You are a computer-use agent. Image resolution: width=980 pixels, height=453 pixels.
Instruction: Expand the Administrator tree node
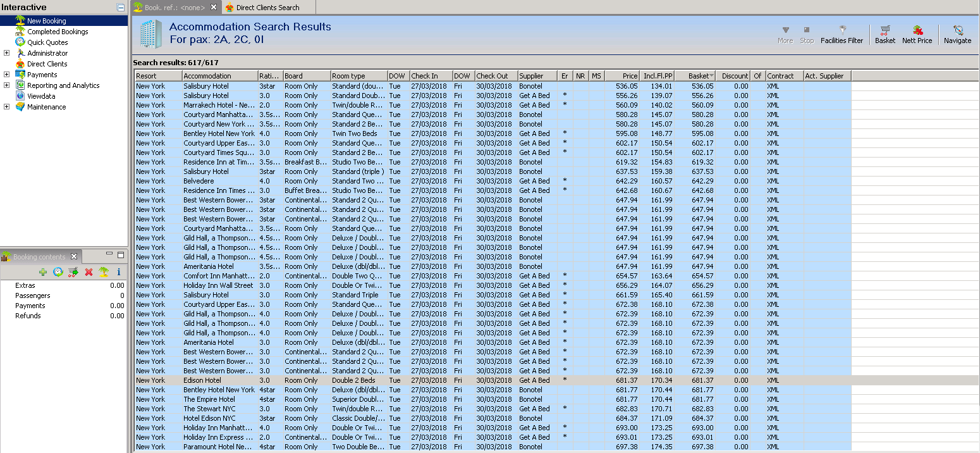tap(6, 53)
